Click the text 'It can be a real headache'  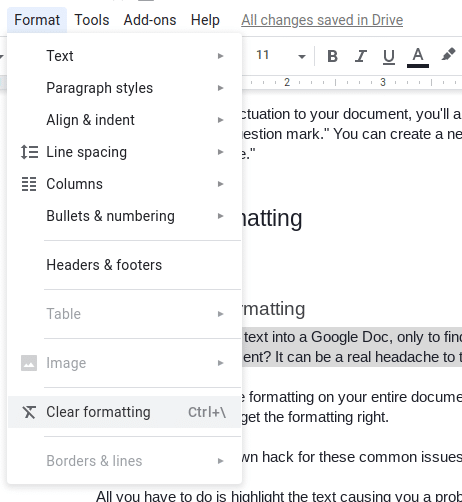357,357
